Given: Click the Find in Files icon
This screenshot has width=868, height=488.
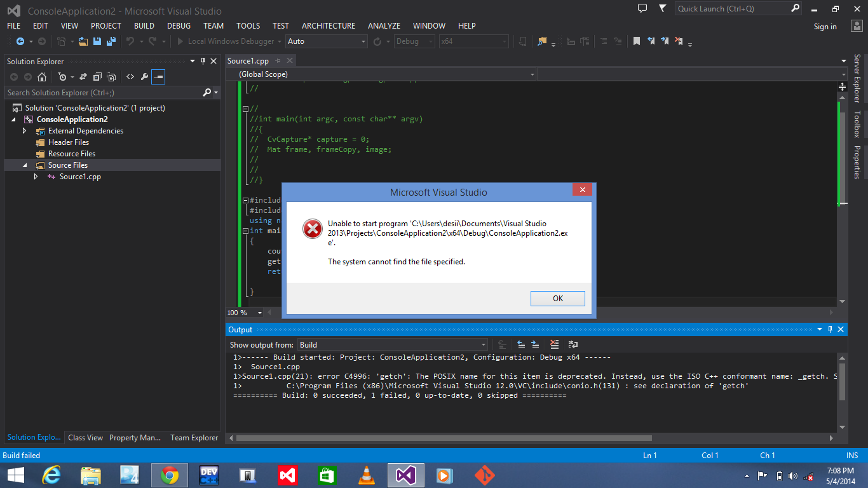Looking at the screenshot, I should pyautogui.click(x=542, y=41).
